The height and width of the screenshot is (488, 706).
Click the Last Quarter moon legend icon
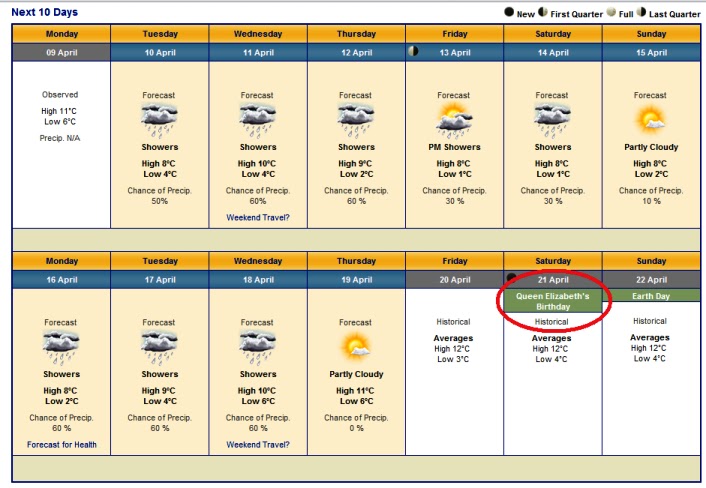pyautogui.click(x=641, y=12)
